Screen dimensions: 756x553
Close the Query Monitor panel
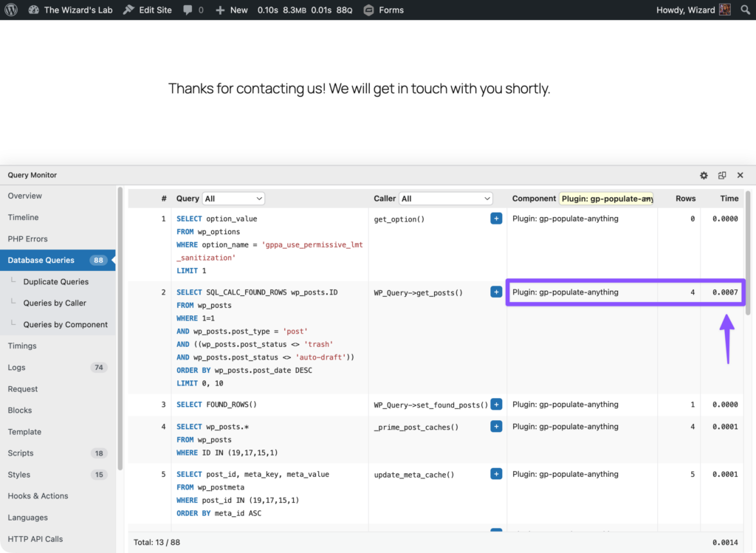pos(740,175)
